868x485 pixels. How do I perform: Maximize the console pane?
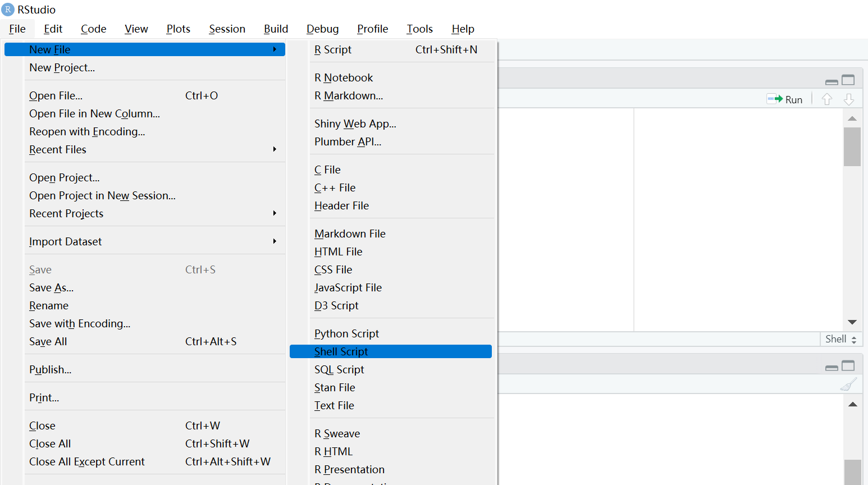(848, 365)
